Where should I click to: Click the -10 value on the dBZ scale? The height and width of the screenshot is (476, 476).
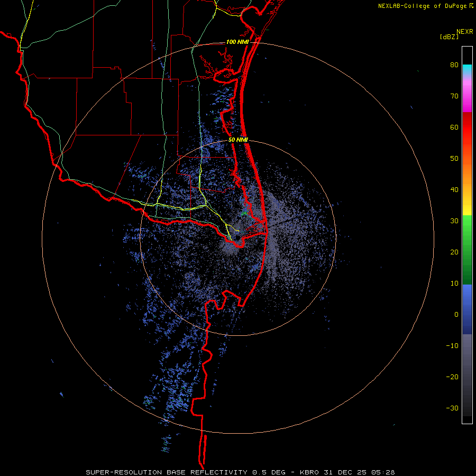452,346
